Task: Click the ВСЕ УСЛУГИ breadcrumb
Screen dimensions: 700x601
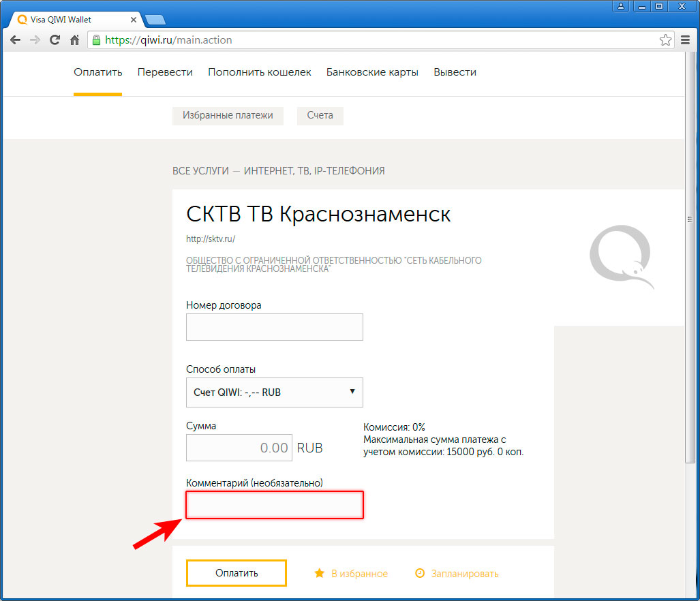Action: 200,171
